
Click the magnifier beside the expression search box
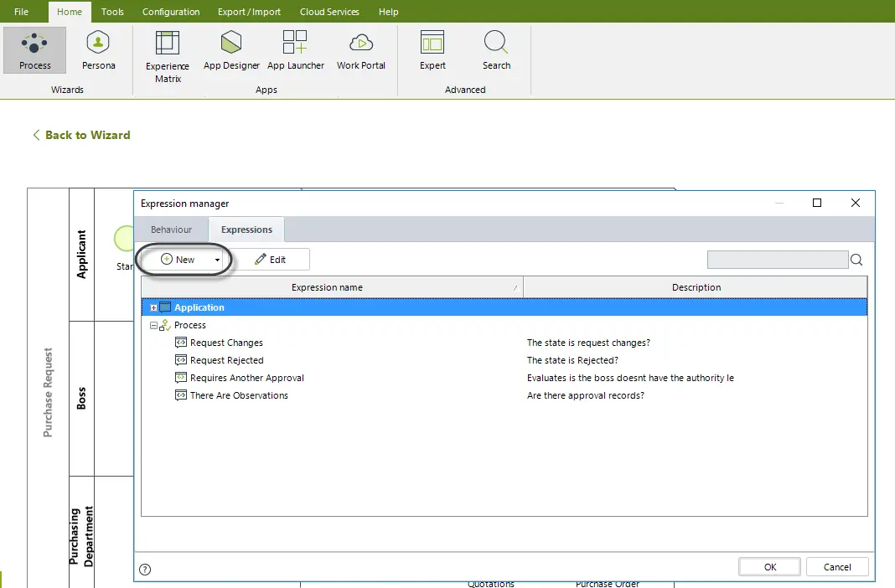[856, 260]
